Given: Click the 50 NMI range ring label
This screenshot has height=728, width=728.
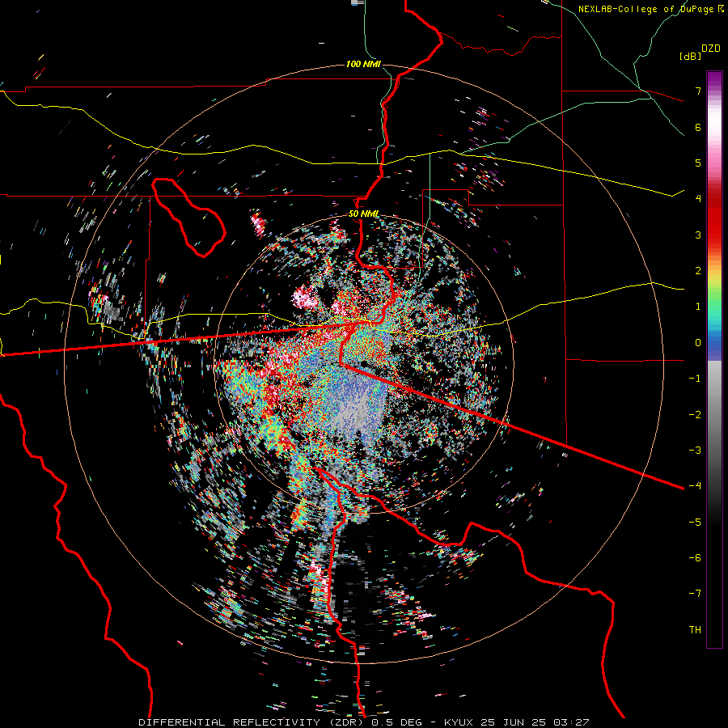Looking at the screenshot, I should click(363, 214).
